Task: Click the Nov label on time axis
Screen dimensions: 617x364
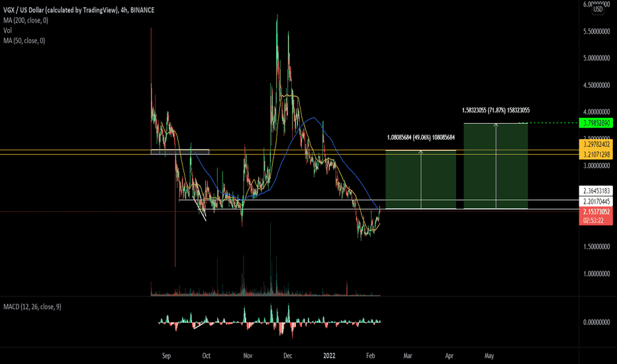Action: pos(248,356)
